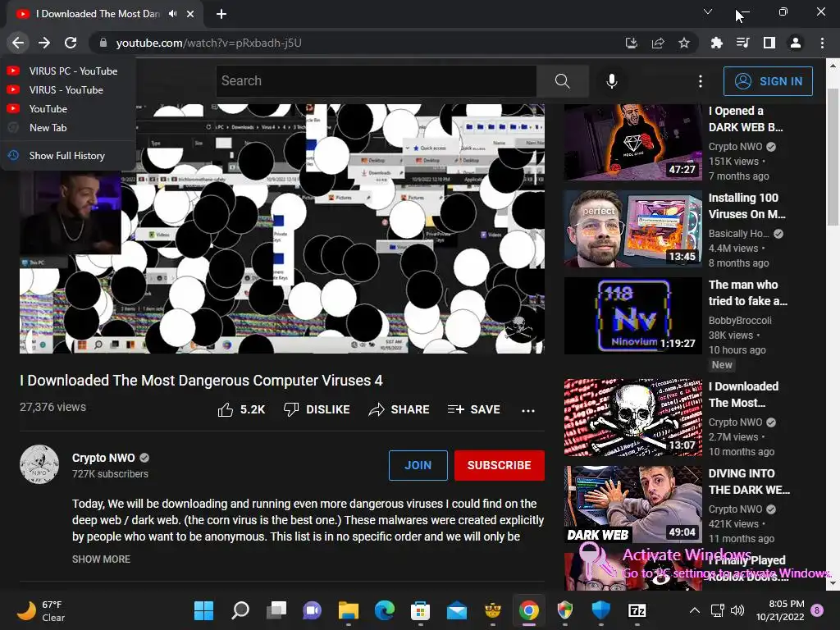Image resolution: width=840 pixels, height=630 pixels.
Task: Like the video with thumbs up icon
Action: pos(226,410)
